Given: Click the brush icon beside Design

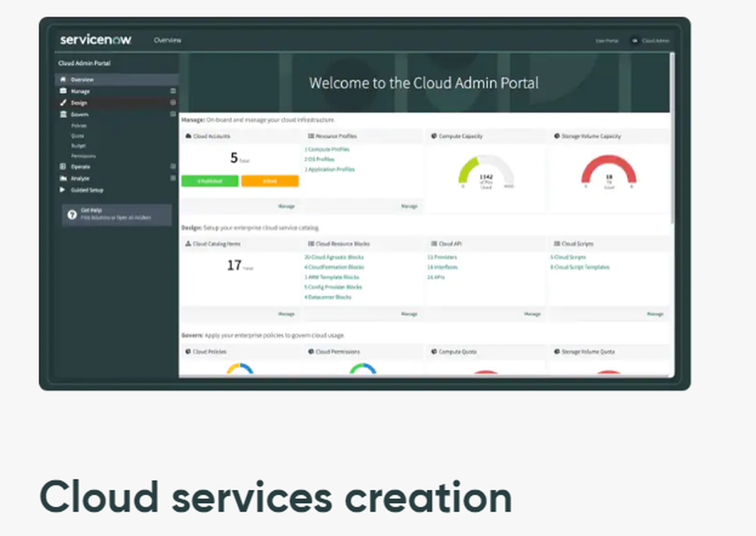Looking at the screenshot, I should pyautogui.click(x=64, y=102).
